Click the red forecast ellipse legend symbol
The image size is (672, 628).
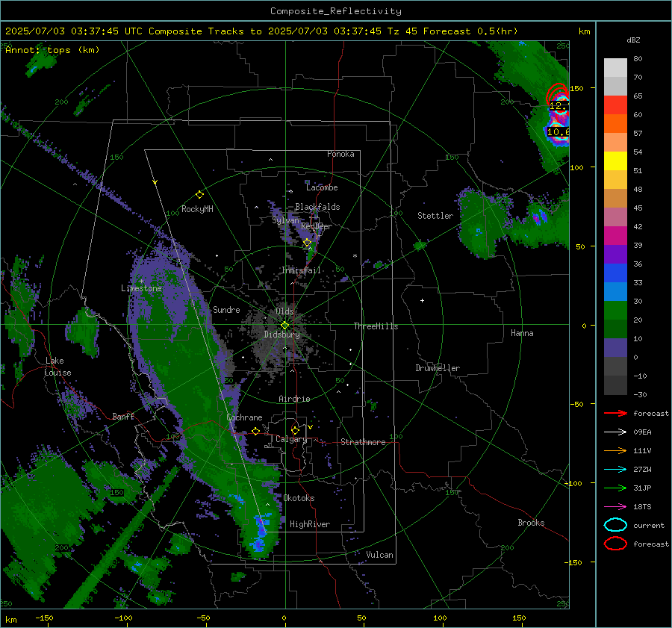(x=615, y=544)
